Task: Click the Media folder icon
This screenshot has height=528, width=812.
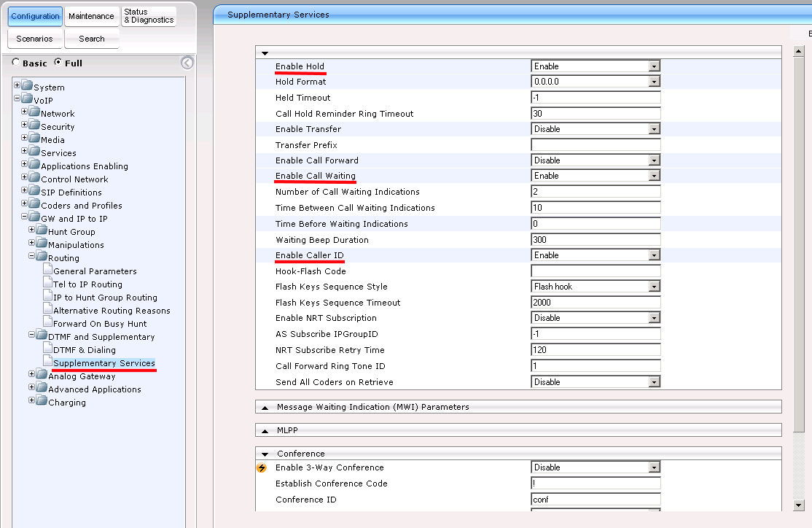Action: click(x=34, y=139)
